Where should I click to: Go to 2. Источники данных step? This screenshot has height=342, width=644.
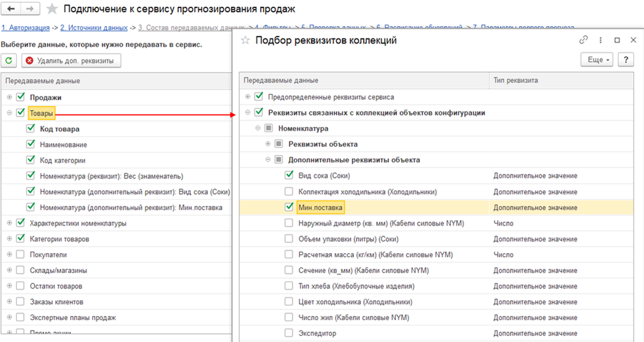[x=94, y=27]
